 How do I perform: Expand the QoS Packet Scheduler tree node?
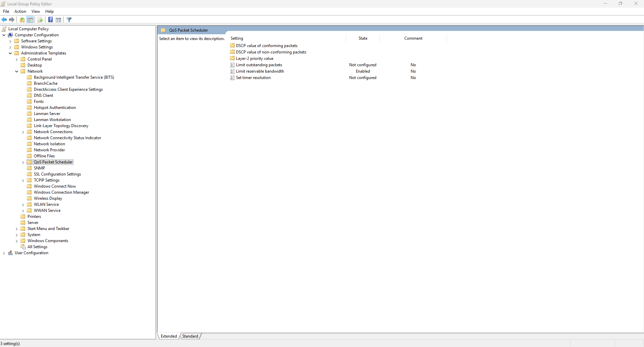click(23, 162)
